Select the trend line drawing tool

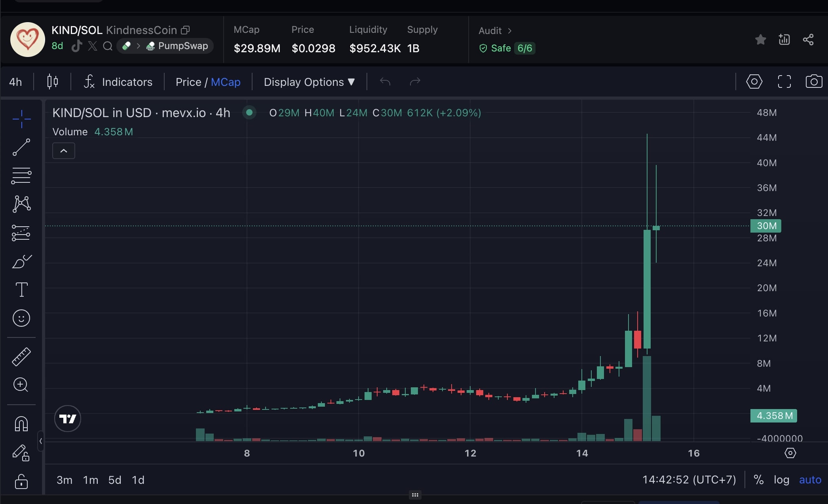(21, 147)
